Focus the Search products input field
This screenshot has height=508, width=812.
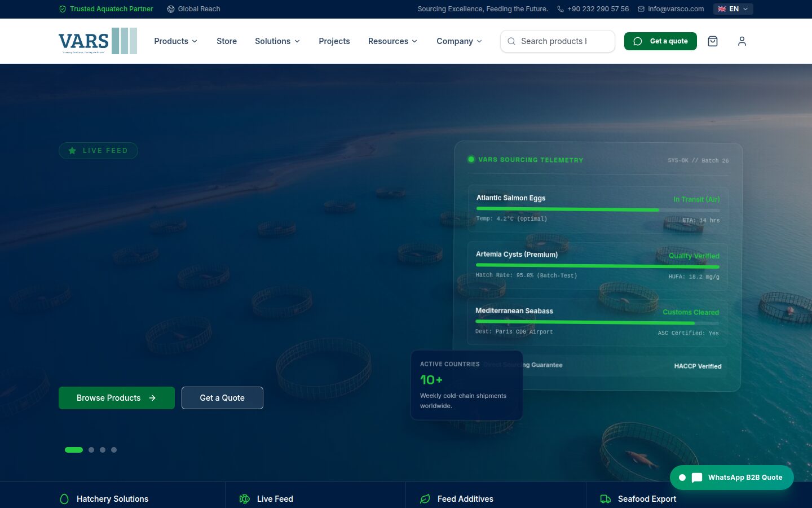(x=558, y=41)
